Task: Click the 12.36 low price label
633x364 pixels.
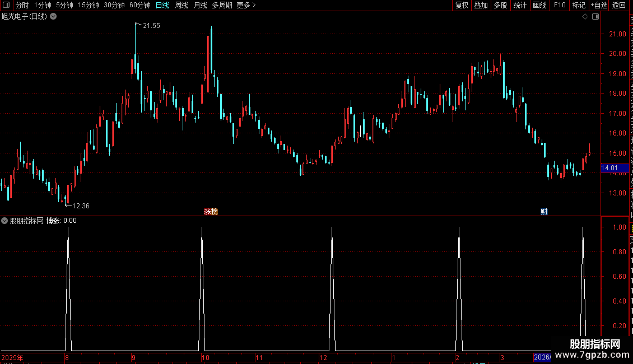Action: coord(81,206)
